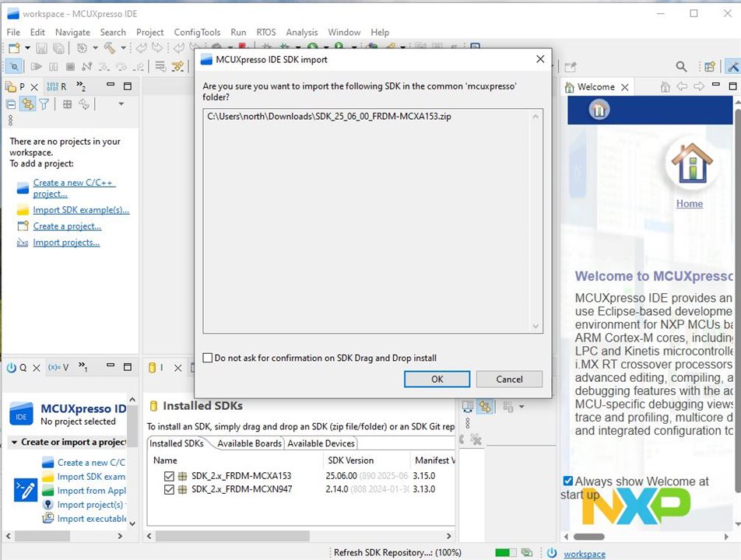Click the Develop perspective icon top right

tap(733, 67)
